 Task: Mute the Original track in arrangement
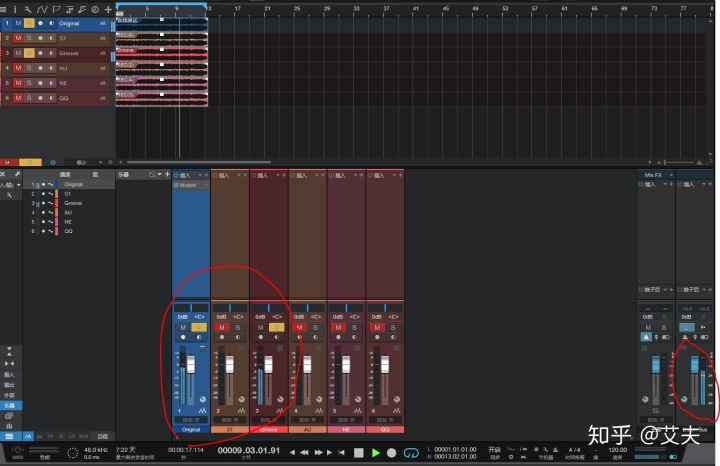tap(18, 23)
